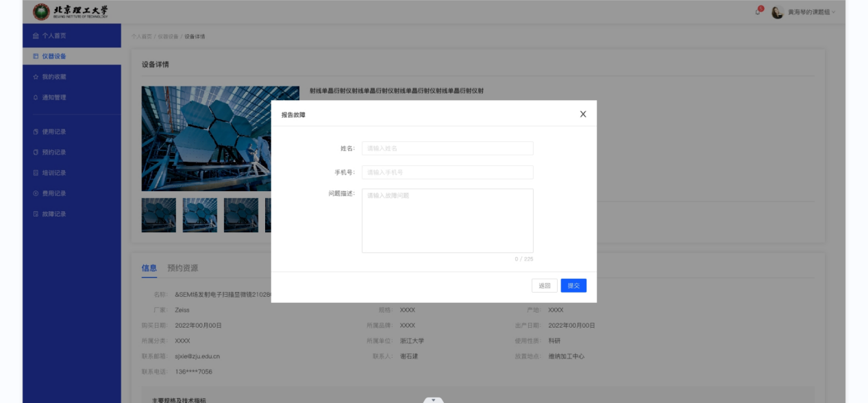The image size is (868, 403).
Task: Click the 通知管理 bell icon in sidebar
Action: point(34,97)
